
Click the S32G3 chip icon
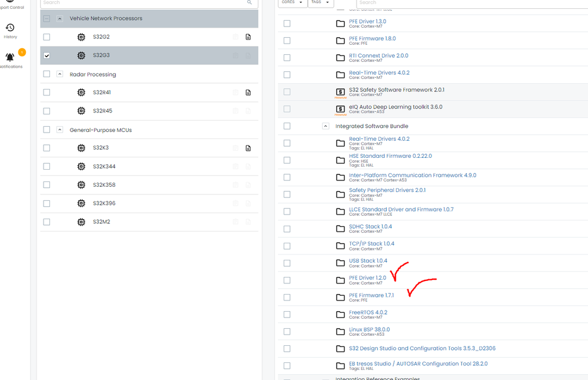click(81, 55)
